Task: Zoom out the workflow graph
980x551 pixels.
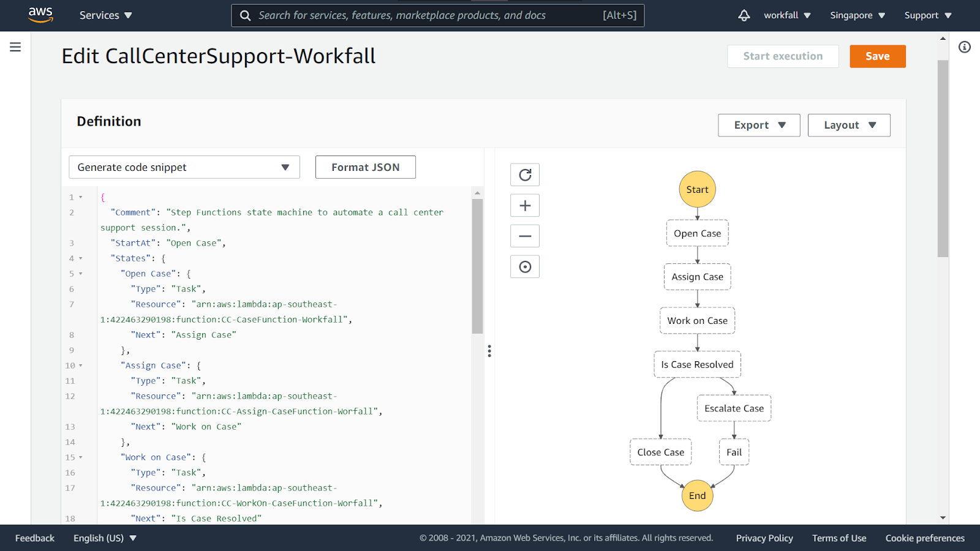Action: pyautogui.click(x=525, y=236)
